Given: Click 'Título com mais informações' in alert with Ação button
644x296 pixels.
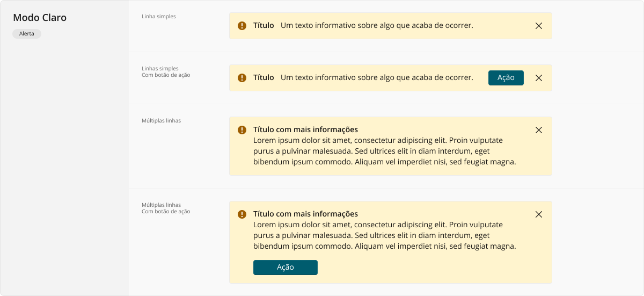Looking at the screenshot, I should click(305, 214).
